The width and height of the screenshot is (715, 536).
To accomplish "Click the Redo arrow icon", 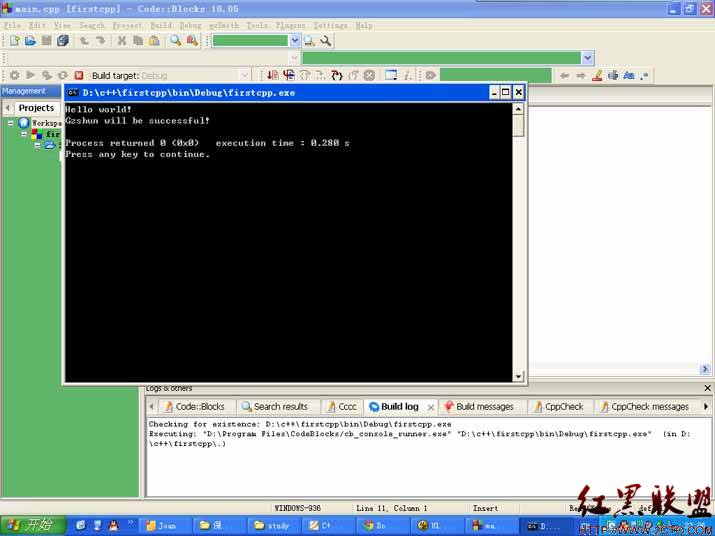I will (x=100, y=41).
